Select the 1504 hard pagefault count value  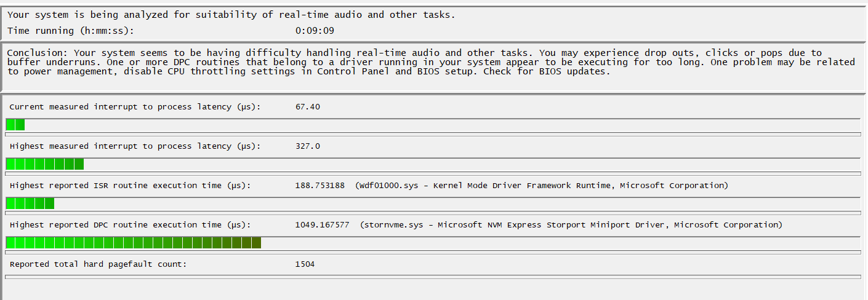point(305,264)
